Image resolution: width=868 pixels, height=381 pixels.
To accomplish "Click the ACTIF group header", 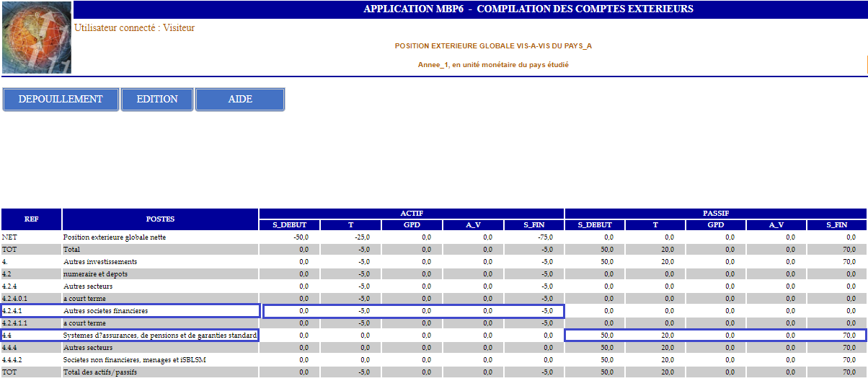I will click(x=412, y=214).
